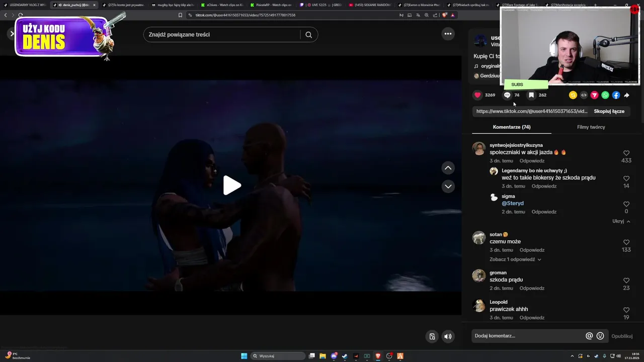This screenshot has height=362, width=644.
Task: Expand 'Zobacz 1 odpowiedź' under sotan
Action: point(515,259)
